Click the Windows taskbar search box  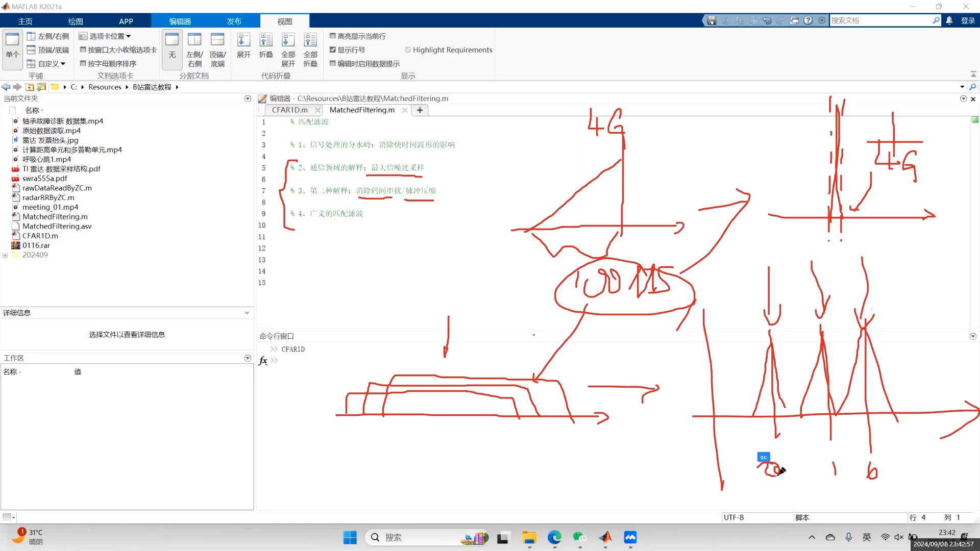coord(427,537)
